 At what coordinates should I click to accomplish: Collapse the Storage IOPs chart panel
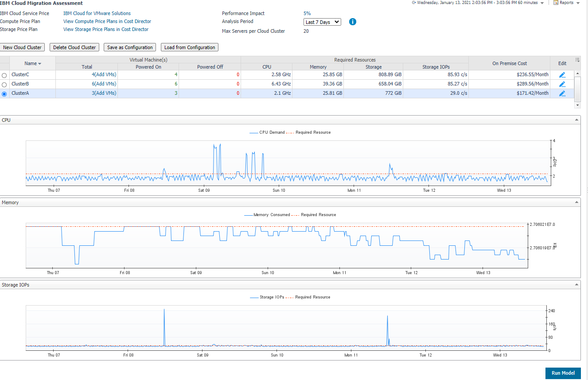click(x=576, y=285)
